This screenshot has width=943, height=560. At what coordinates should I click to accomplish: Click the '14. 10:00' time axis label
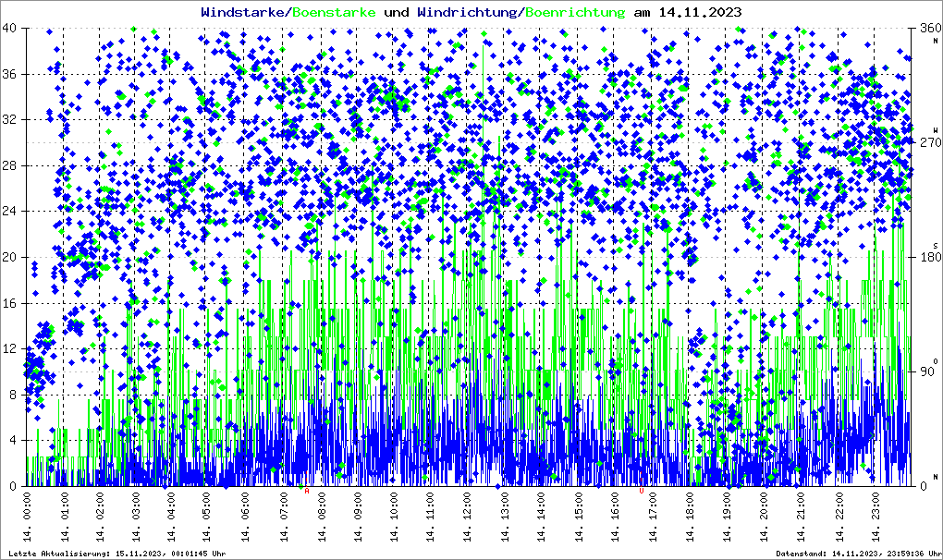(x=394, y=517)
